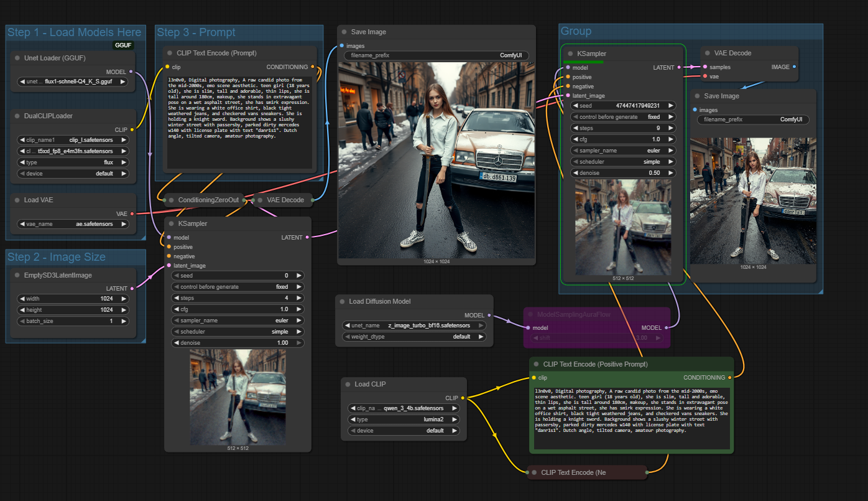Screen dimensions: 868x501
Task: Collapse the Load CLIP node via its title dot
Action: coord(348,384)
